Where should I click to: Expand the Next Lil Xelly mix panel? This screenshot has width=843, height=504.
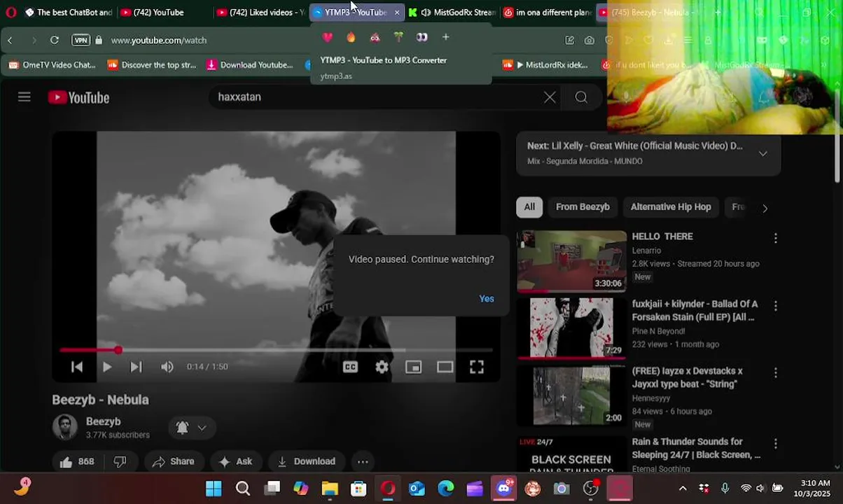pyautogui.click(x=763, y=153)
